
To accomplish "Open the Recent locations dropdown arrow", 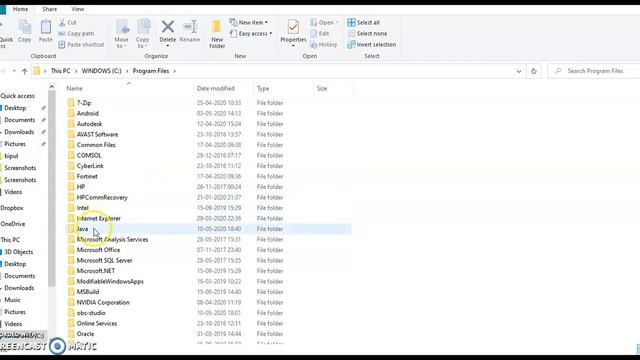I will point(14,71).
